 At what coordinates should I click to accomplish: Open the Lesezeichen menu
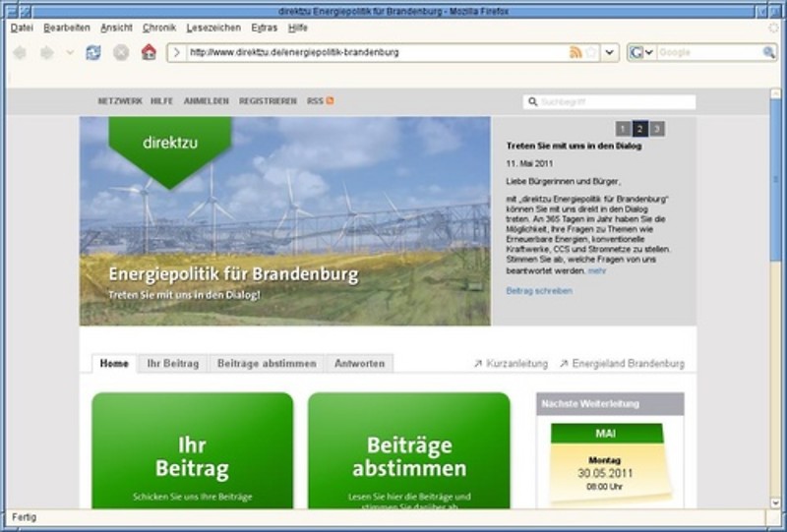pos(213,28)
